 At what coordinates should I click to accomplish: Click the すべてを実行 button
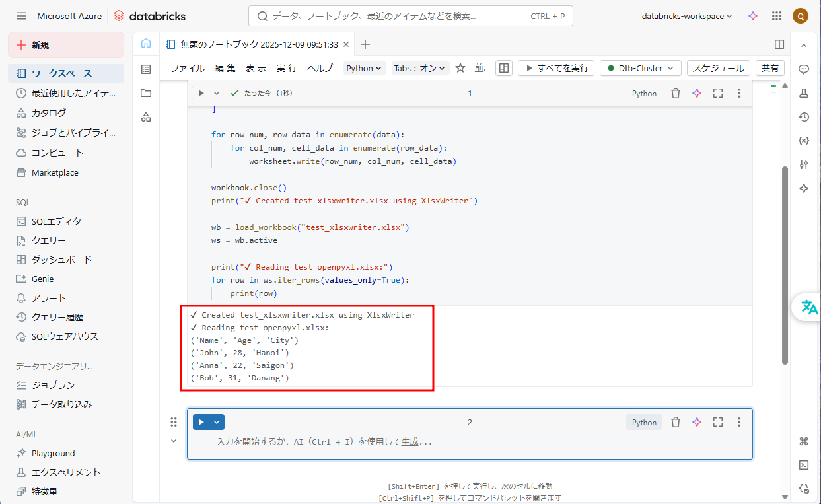(556, 68)
